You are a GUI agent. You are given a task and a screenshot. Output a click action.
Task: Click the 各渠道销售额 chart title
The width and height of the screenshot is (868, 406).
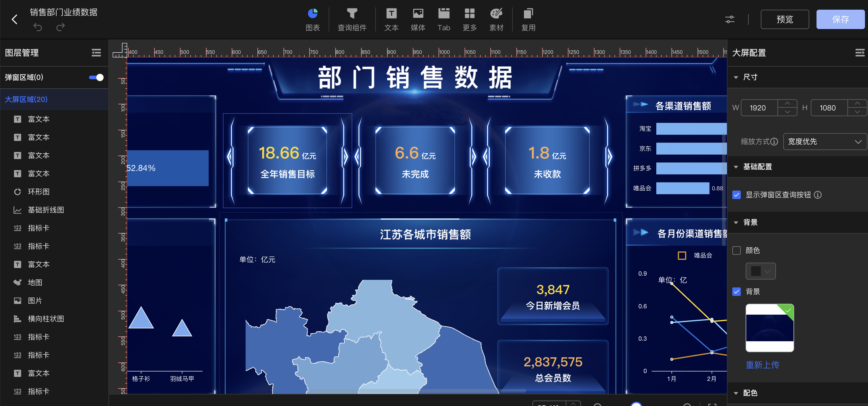pyautogui.click(x=683, y=106)
